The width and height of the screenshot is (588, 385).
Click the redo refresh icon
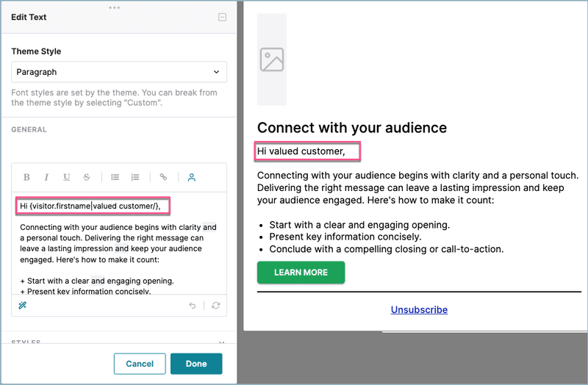coord(215,306)
